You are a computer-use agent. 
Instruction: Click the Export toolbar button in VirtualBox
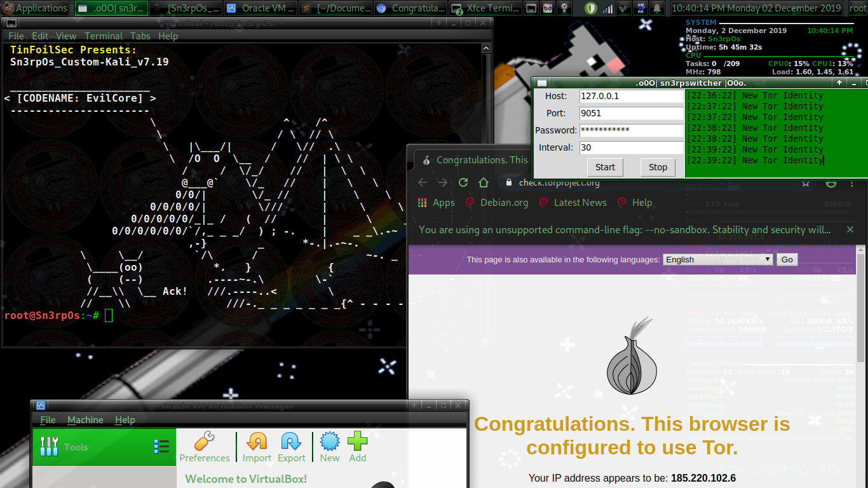[292, 447]
